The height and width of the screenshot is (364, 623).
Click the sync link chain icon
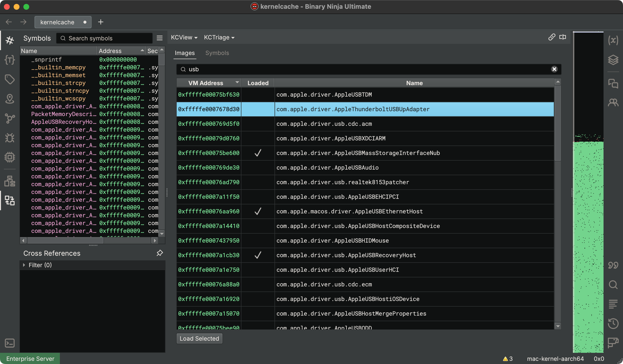(x=552, y=37)
